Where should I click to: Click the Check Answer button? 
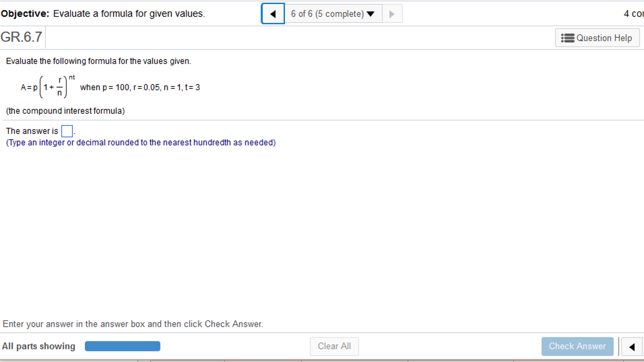(578, 346)
